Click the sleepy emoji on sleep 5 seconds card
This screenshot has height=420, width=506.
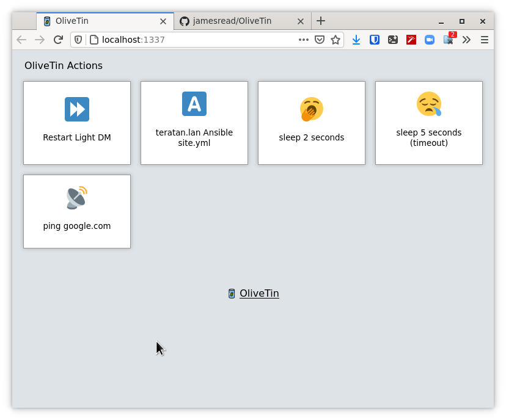(428, 104)
